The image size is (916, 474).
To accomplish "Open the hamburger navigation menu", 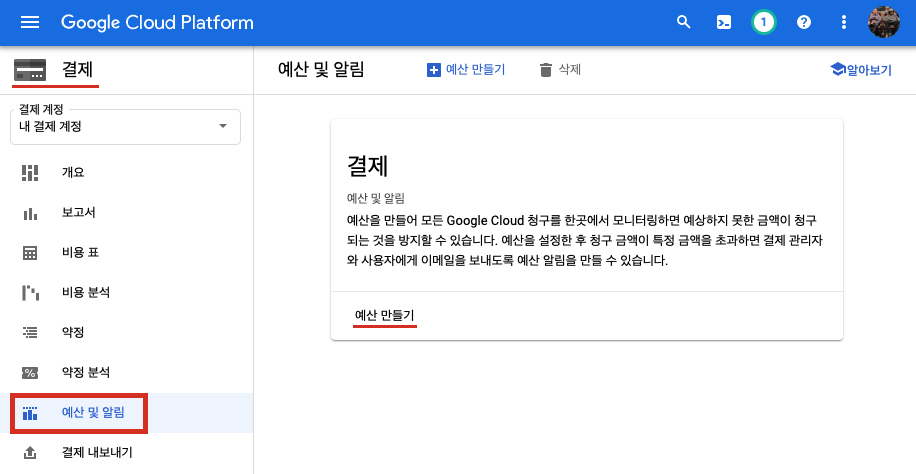I will coord(30,23).
